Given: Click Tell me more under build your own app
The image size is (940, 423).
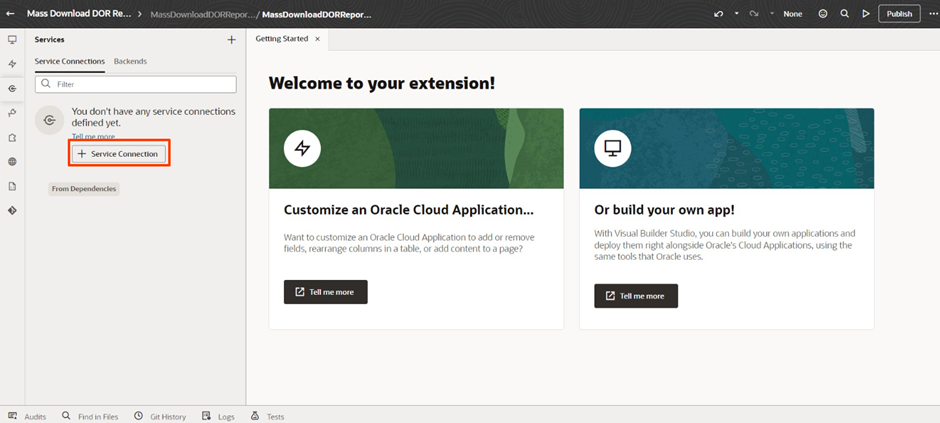Looking at the screenshot, I should 636,296.
